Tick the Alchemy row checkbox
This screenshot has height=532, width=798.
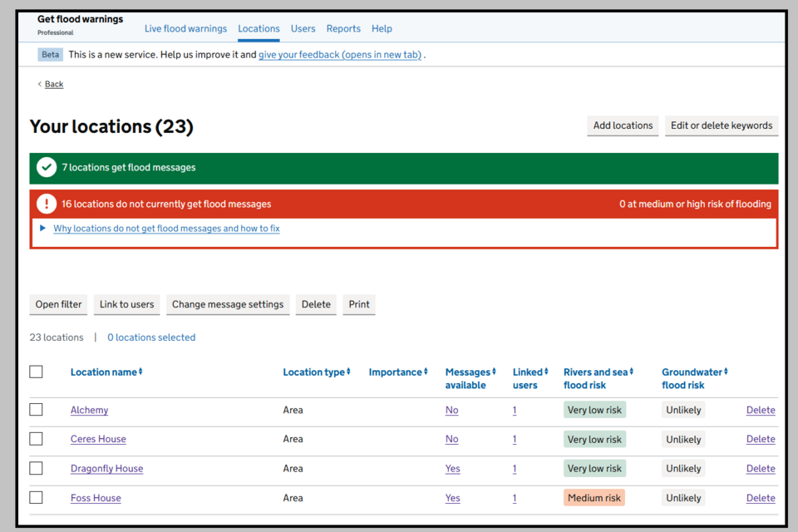pos(36,410)
